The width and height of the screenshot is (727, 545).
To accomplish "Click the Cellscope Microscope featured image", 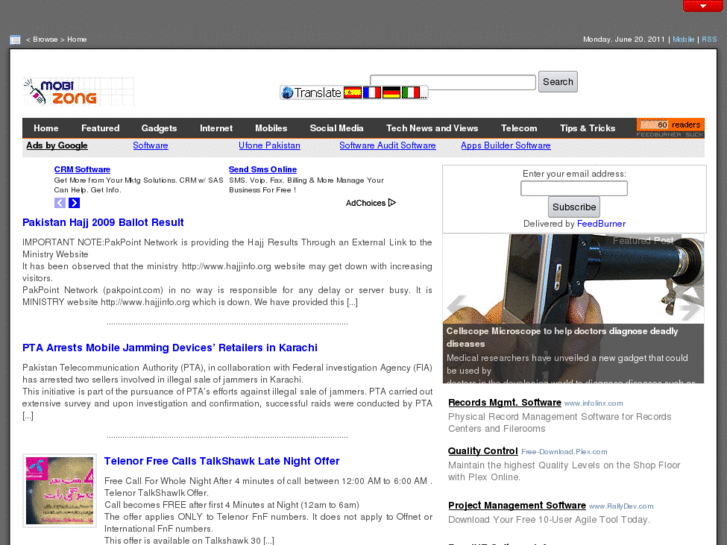I will 574,279.
